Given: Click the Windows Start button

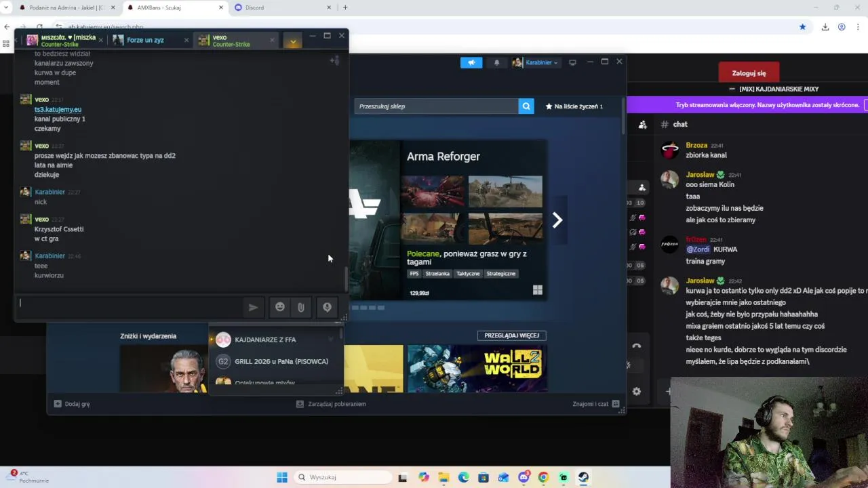Looking at the screenshot, I should pos(282,477).
